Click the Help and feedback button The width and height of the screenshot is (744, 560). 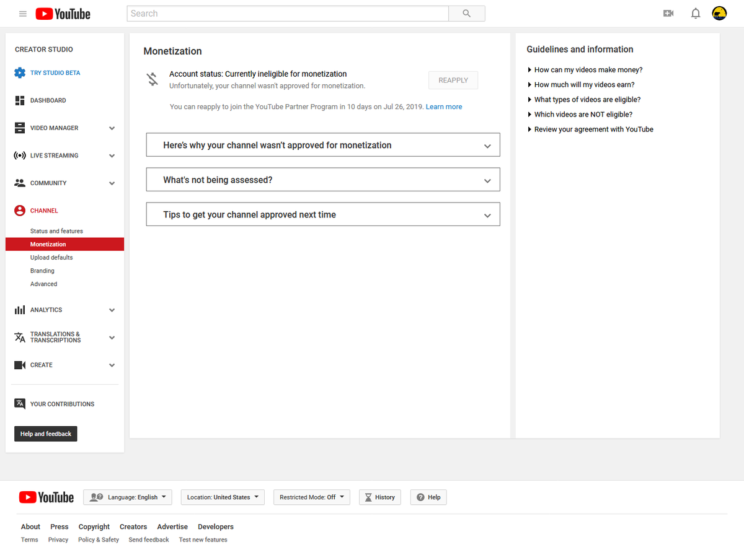click(x=46, y=434)
